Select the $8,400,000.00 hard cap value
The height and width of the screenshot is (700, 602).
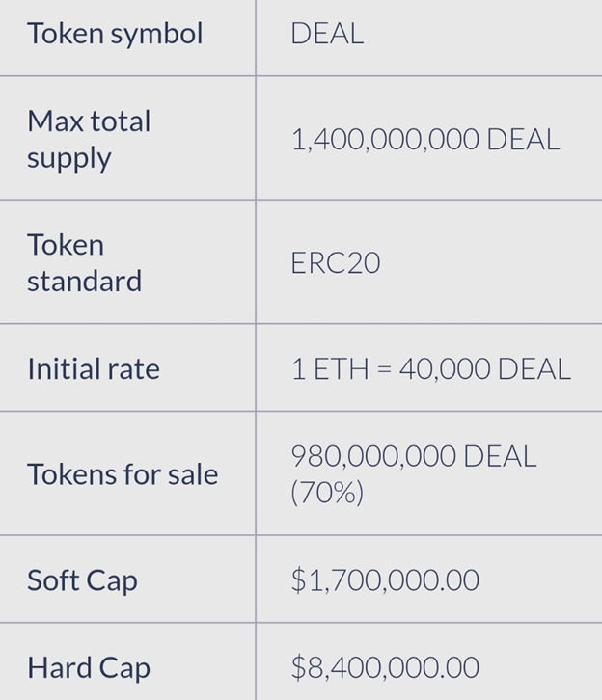tap(385, 667)
